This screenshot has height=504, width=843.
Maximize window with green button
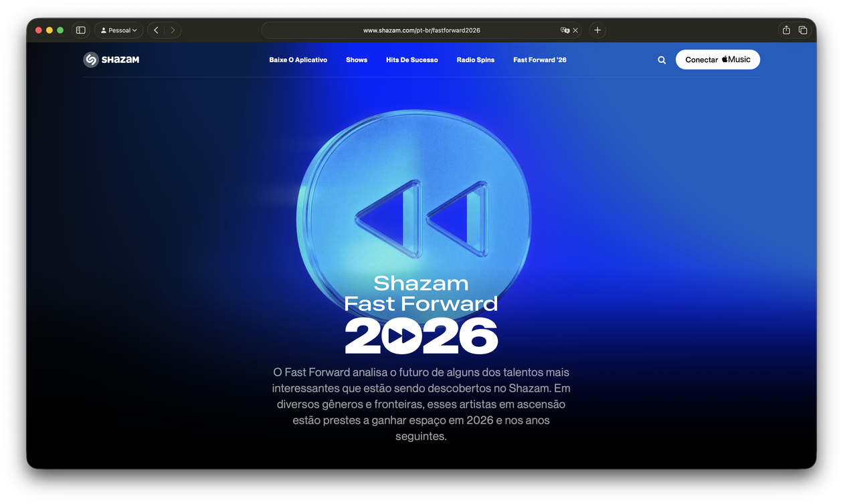pos(60,30)
